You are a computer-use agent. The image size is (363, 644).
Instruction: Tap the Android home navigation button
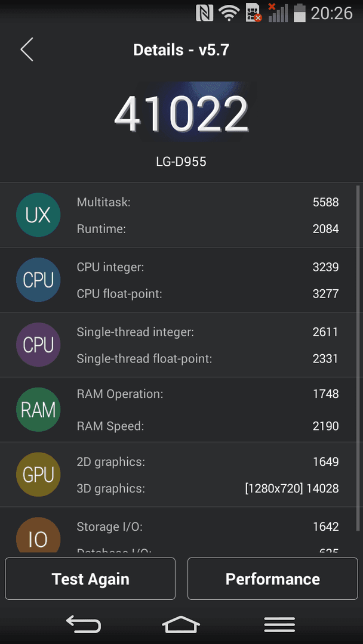(x=181, y=625)
